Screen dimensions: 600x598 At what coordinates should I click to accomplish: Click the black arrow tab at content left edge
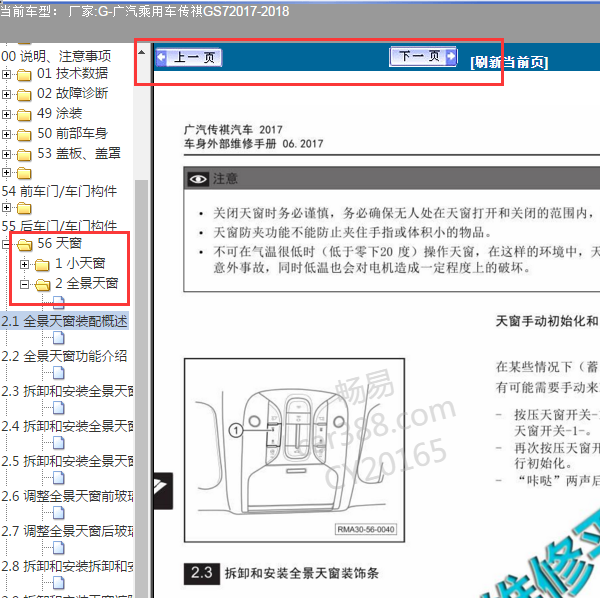163,490
